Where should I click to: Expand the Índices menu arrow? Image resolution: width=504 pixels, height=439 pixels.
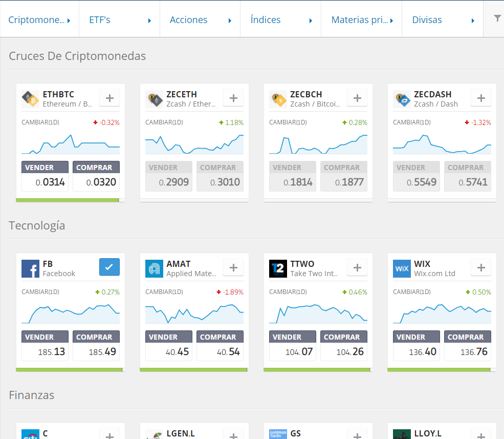coord(311,20)
